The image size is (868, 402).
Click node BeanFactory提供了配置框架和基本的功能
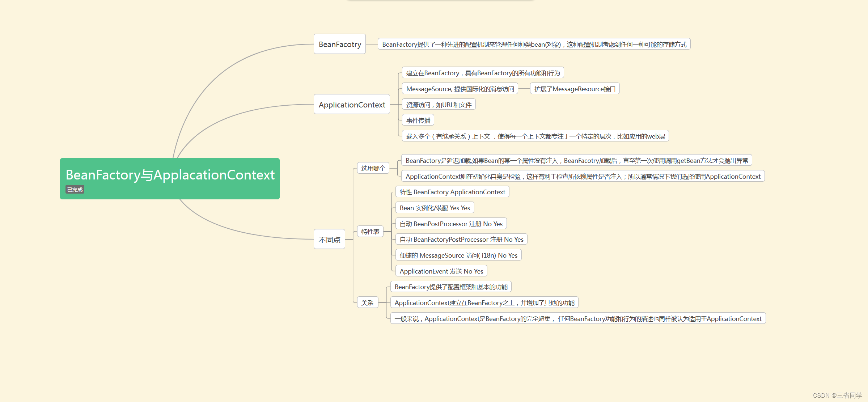click(451, 287)
